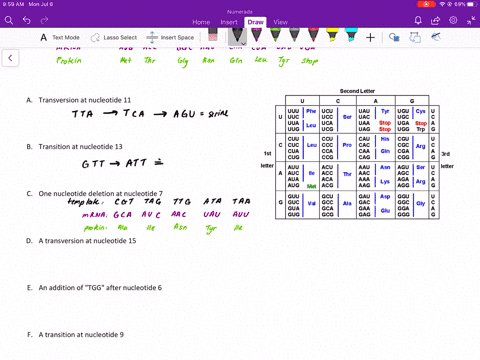480x360 pixels.
Task: Click "One nucleotide deletion at nucleotide 7"
Action: (101, 193)
